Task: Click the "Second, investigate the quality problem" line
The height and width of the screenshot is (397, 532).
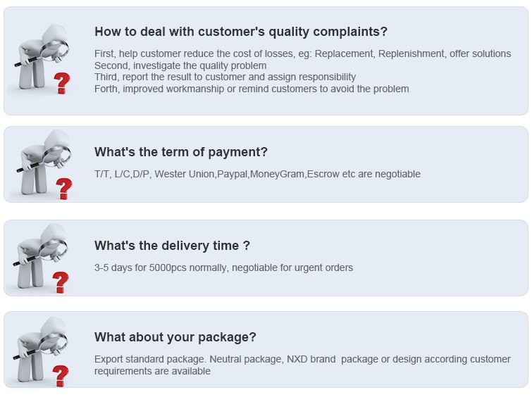Action: click(180, 65)
